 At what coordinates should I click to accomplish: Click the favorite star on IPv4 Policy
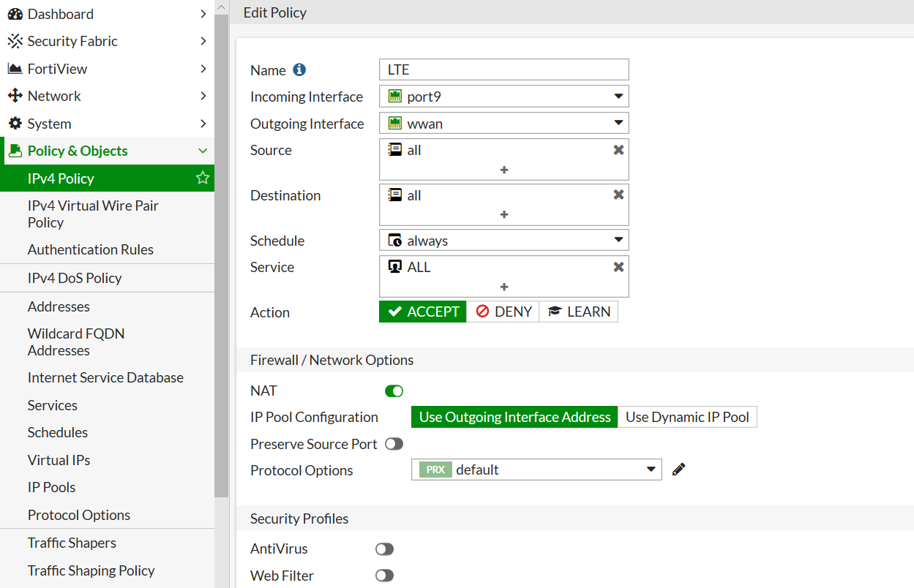point(203,178)
